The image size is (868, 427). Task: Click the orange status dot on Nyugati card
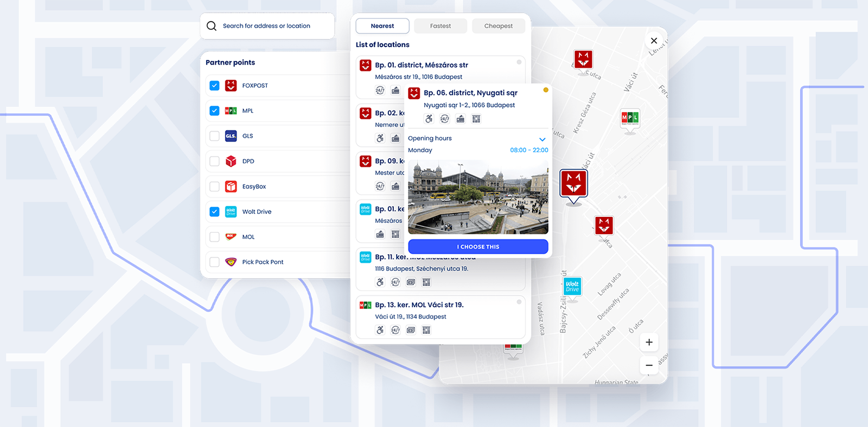pyautogui.click(x=546, y=90)
